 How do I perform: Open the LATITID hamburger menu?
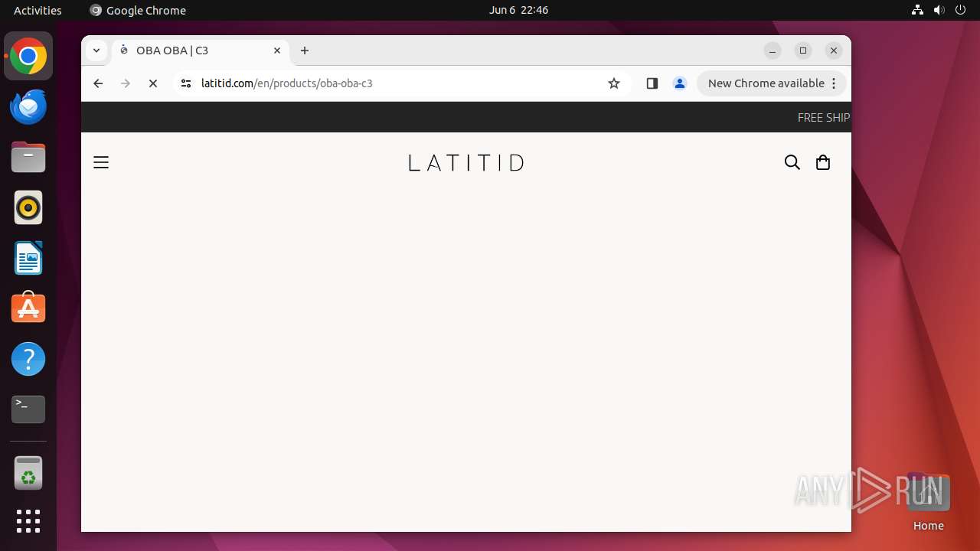[x=101, y=162]
